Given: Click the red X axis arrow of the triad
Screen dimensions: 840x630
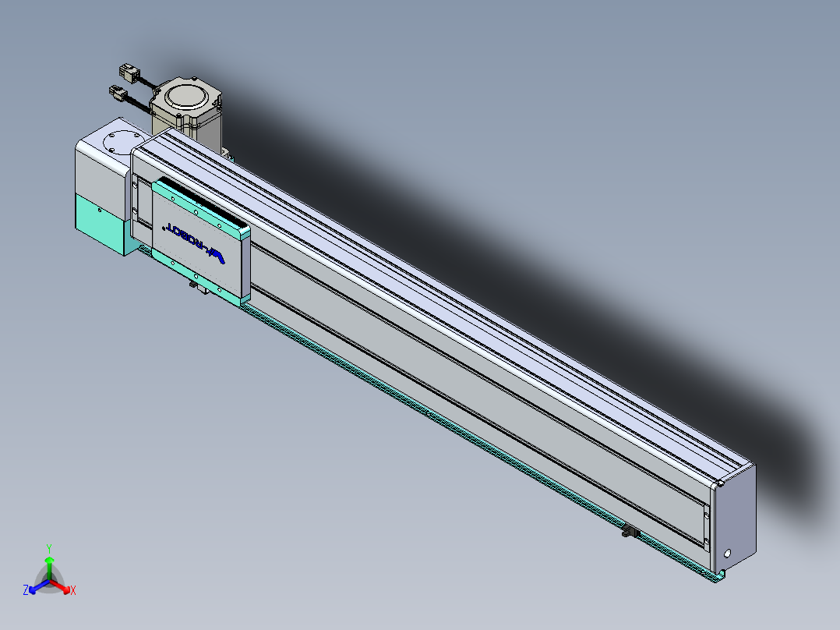Looking at the screenshot, I should pyautogui.click(x=61, y=586).
